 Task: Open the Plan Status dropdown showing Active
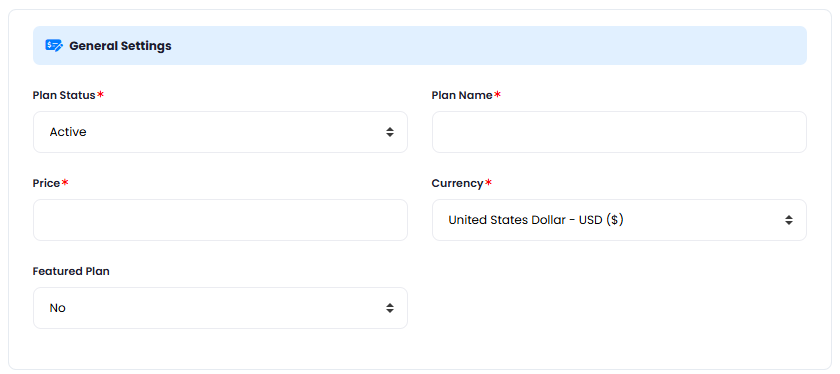click(220, 132)
